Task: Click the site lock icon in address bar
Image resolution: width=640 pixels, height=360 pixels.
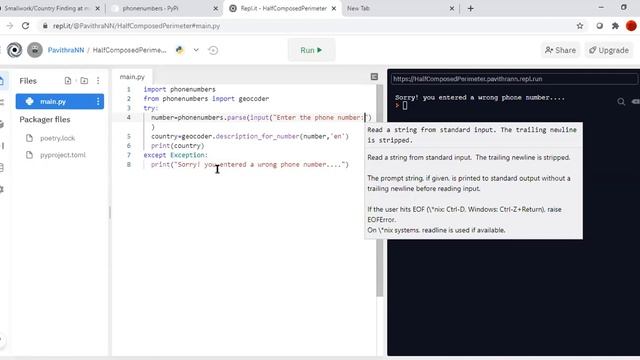Action: click(45, 26)
